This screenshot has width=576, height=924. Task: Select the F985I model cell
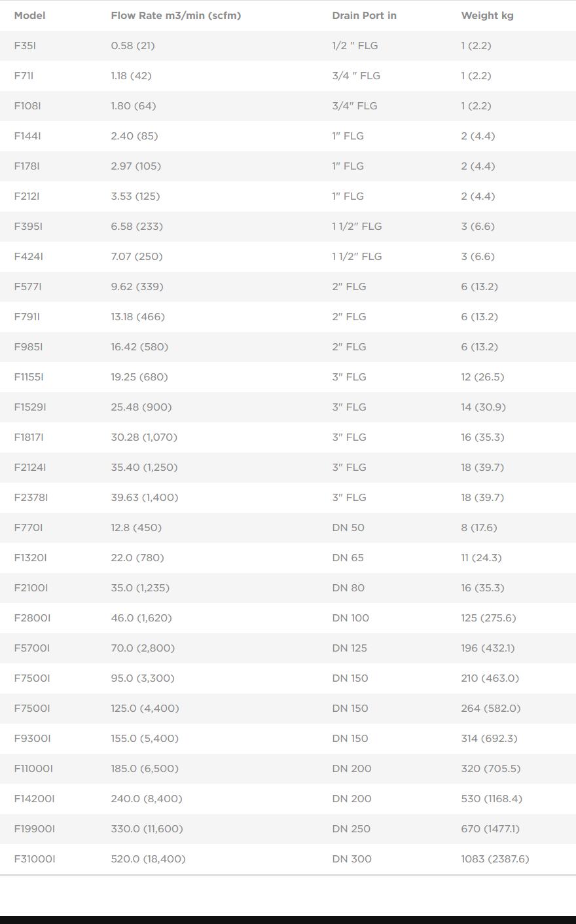point(28,347)
